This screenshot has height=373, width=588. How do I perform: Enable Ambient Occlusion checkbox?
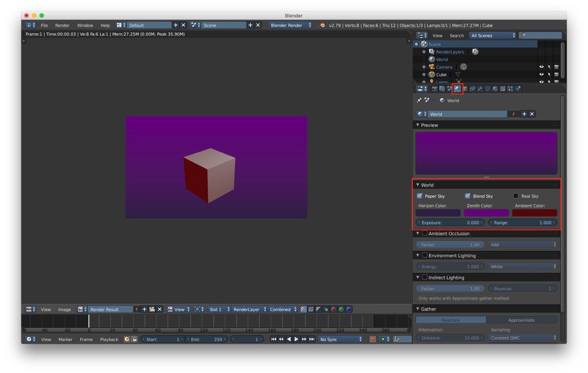pyautogui.click(x=425, y=233)
